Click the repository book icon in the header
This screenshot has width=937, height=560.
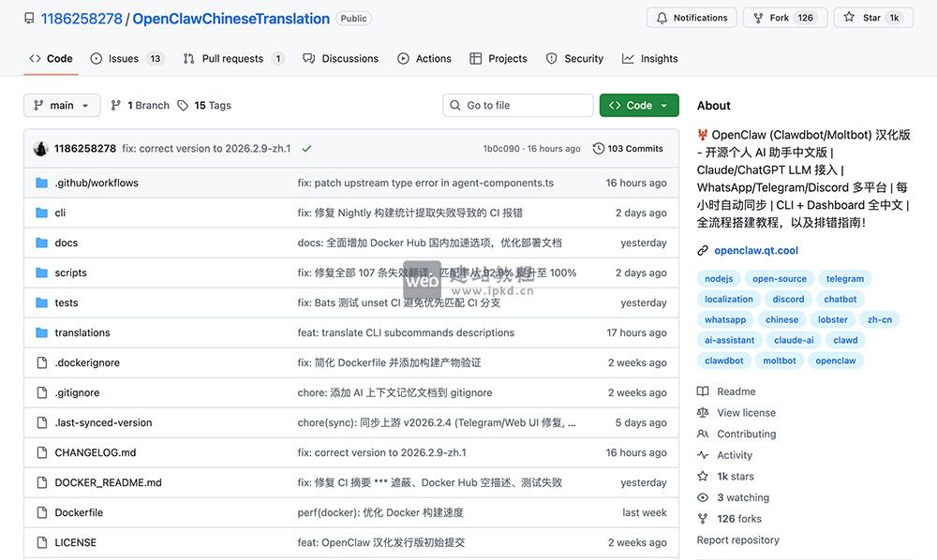click(x=28, y=17)
